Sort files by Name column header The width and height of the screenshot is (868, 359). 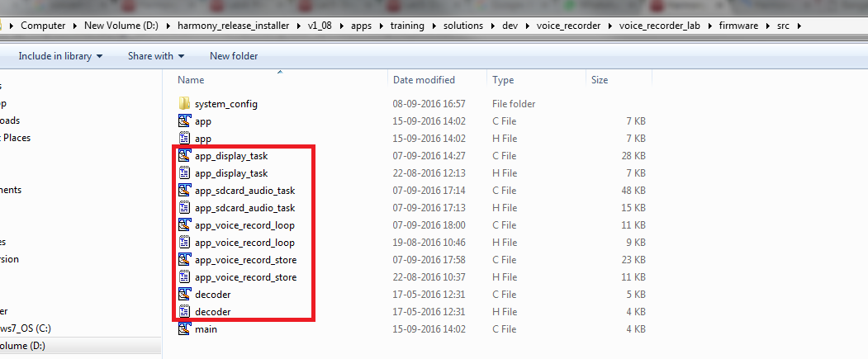(x=191, y=80)
